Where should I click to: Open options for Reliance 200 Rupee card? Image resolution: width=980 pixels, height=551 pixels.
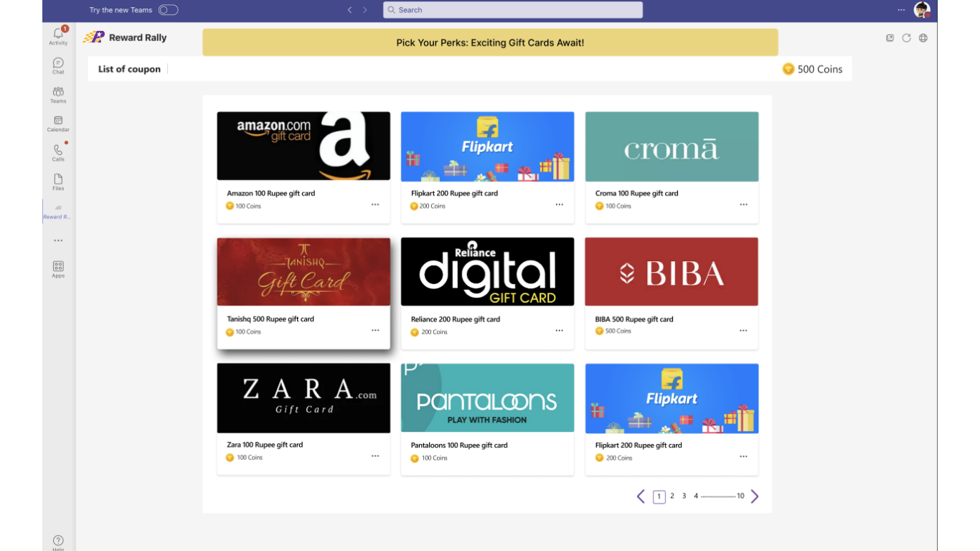[559, 331]
